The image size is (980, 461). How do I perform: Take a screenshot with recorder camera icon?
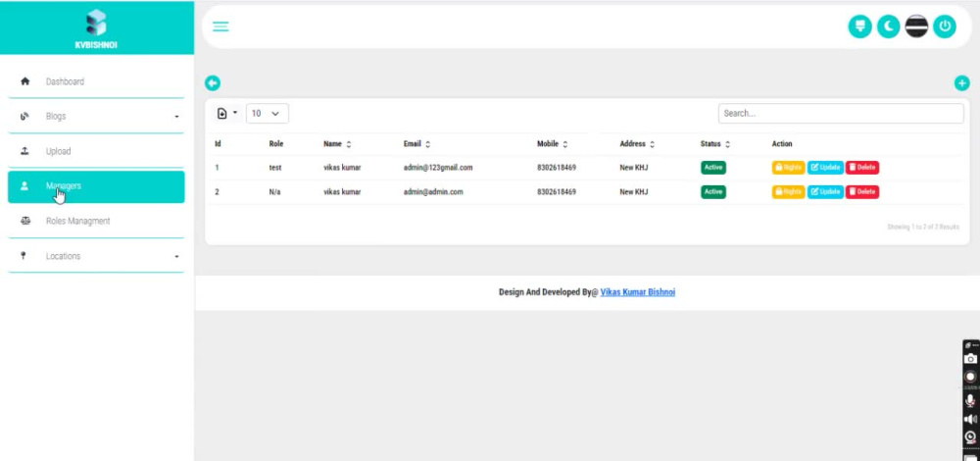click(970, 359)
